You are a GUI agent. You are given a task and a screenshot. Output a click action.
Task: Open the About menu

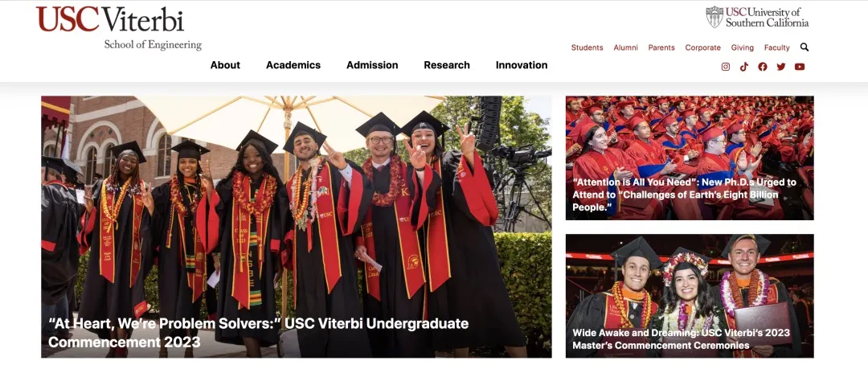pyautogui.click(x=225, y=65)
